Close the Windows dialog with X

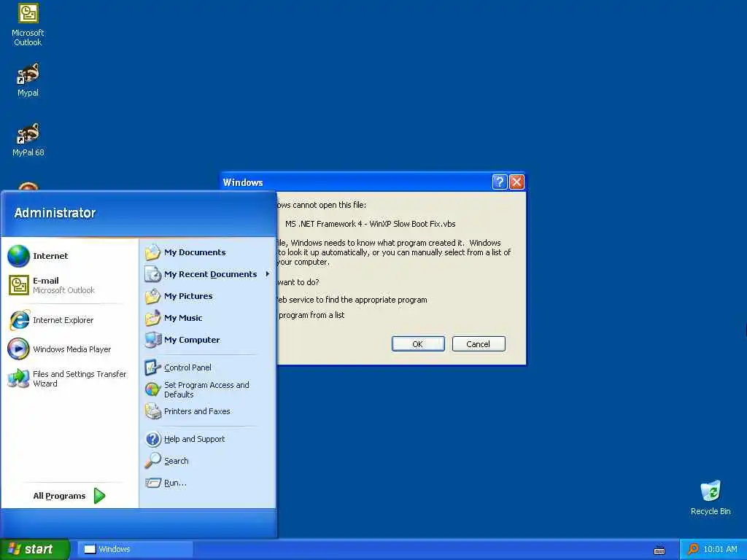pyautogui.click(x=517, y=182)
